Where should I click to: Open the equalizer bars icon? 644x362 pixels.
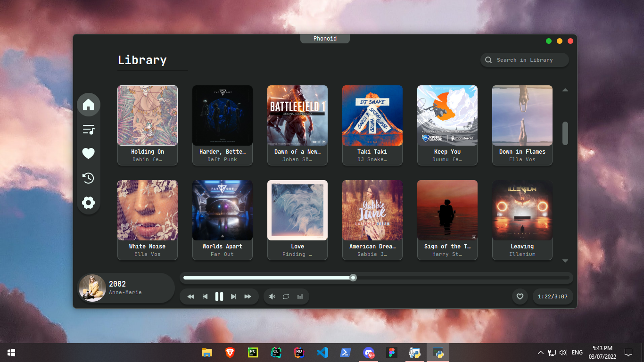tap(300, 296)
